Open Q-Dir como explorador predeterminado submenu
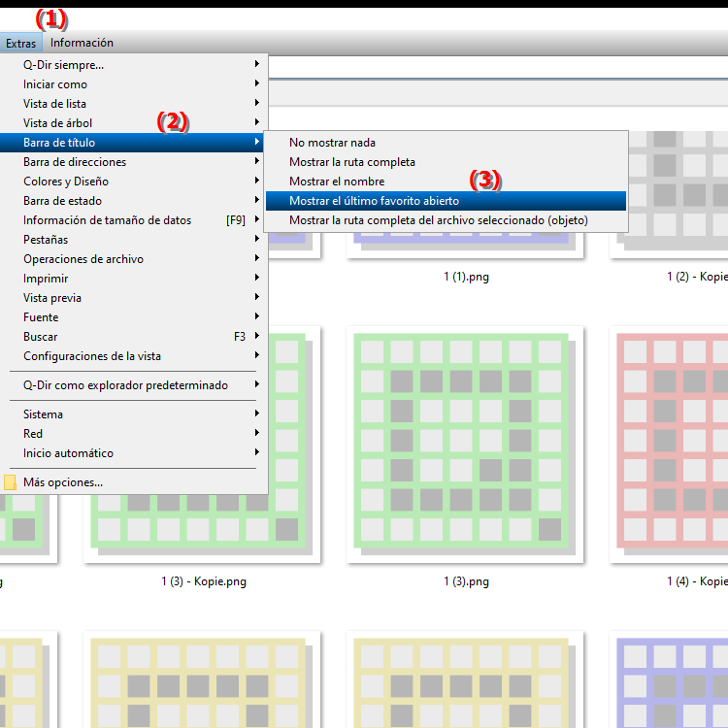Screen dimensions: 728x728 133,385
